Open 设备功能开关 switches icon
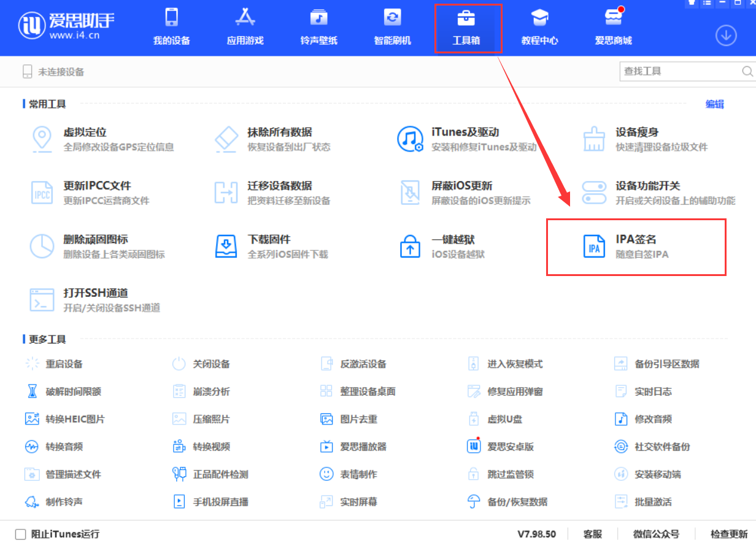756x541 pixels. point(594,193)
